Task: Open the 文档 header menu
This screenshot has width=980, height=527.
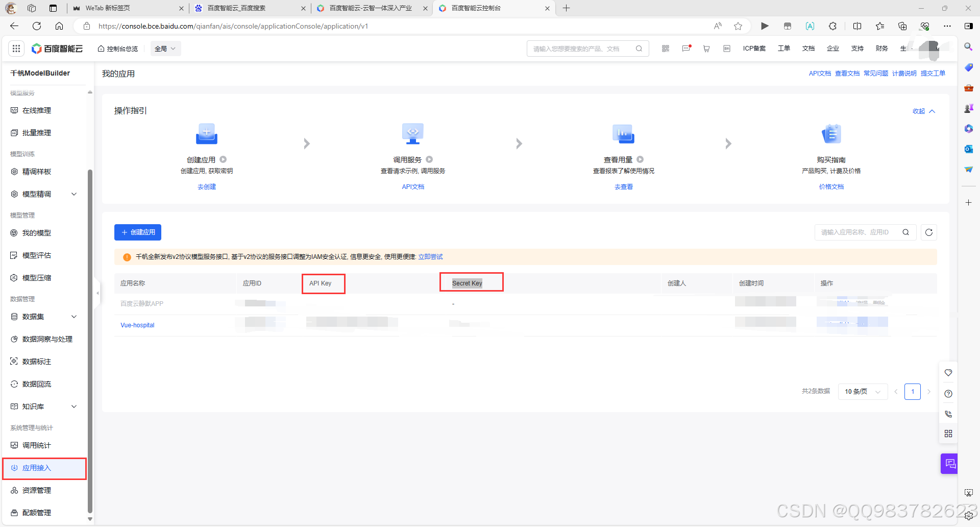Action: (x=808, y=49)
